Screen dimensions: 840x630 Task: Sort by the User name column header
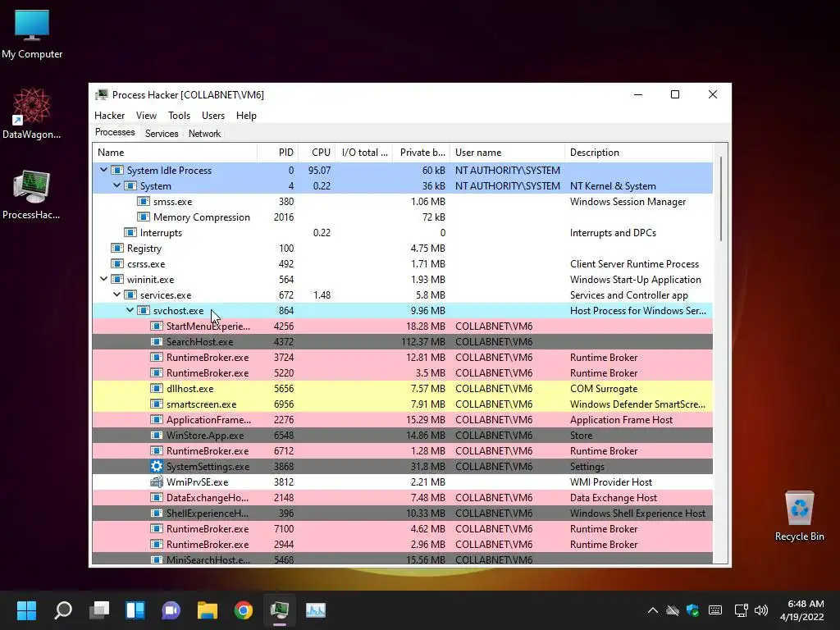pos(507,152)
